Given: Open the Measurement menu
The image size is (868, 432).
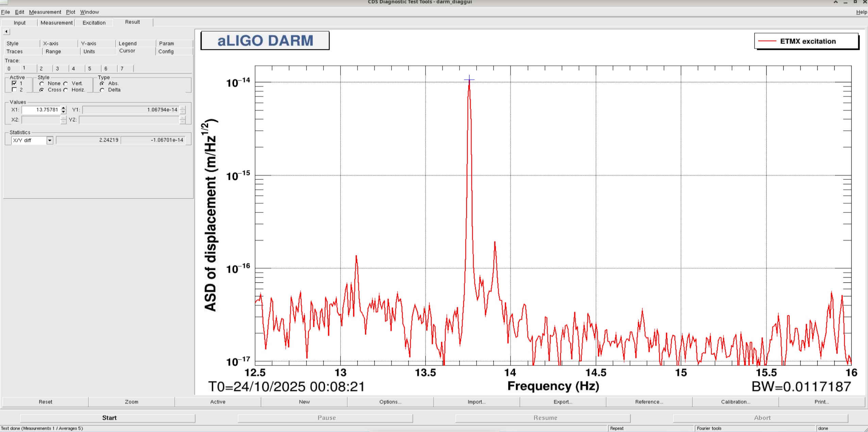Looking at the screenshot, I should click(45, 12).
